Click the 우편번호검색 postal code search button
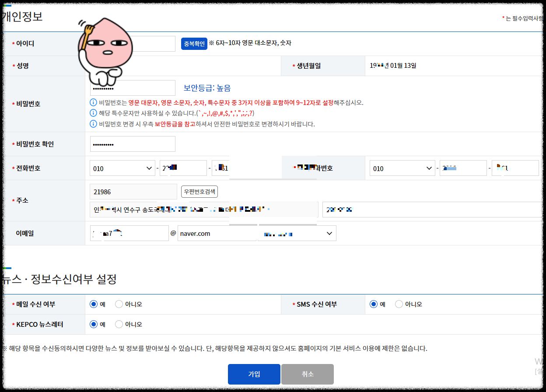The height and width of the screenshot is (392, 546). pyautogui.click(x=199, y=191)
